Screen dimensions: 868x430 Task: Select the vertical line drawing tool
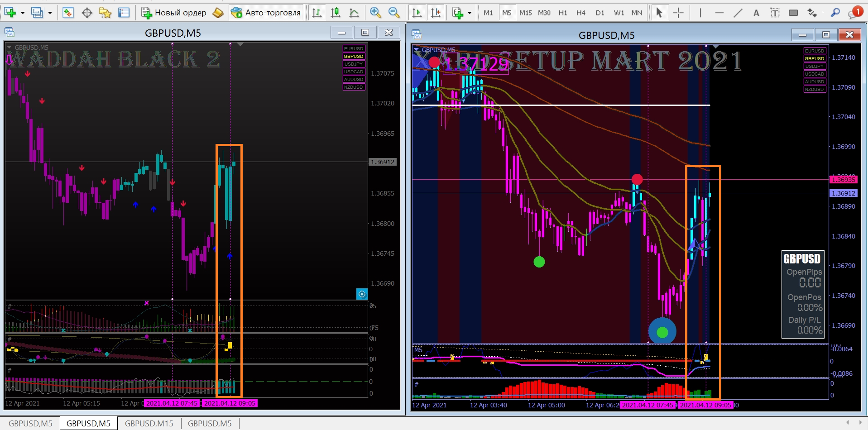click(x=700, y=13)
